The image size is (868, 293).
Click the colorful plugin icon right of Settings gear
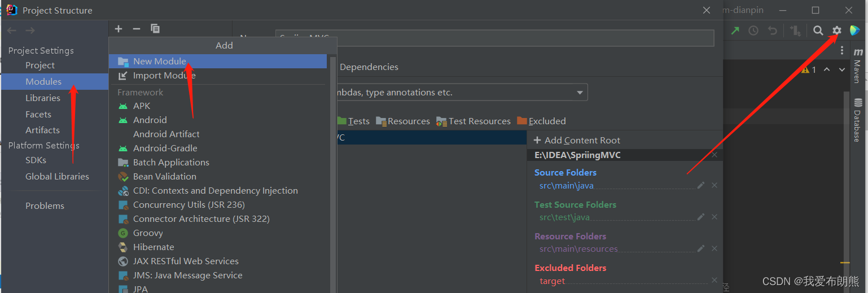point(855,30)
